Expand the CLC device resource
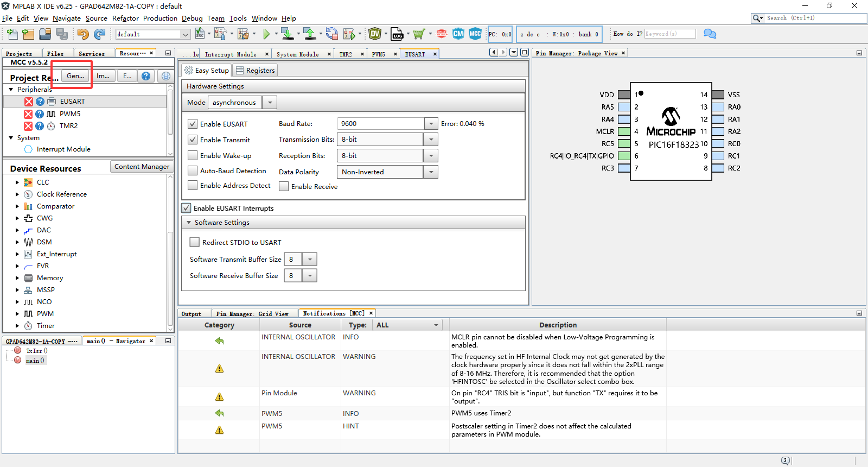Image resolution: width=868 pixels, height=467 pixels. tap(17, 182)
